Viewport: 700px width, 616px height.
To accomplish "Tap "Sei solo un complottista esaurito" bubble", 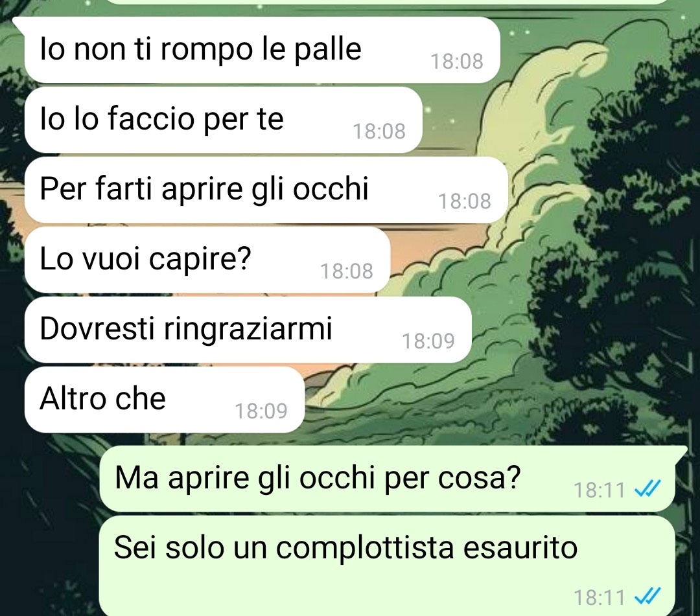I will coord(387,565).
